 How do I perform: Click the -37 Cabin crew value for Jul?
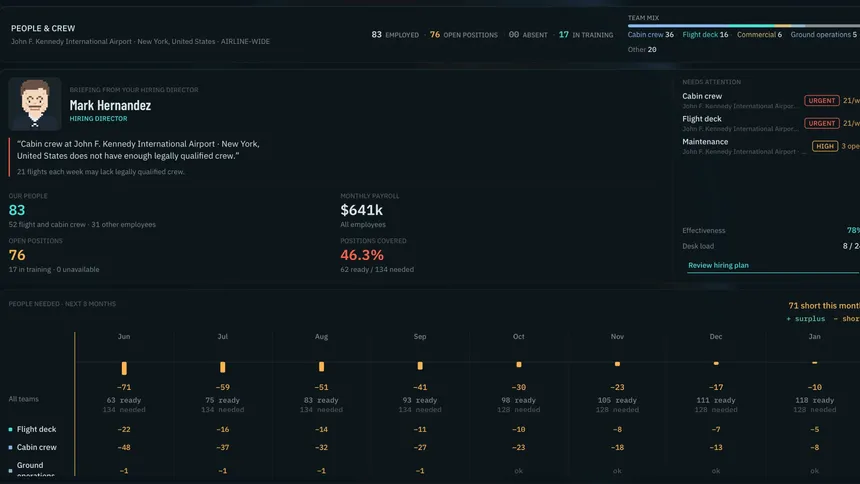pyautogui.click(x=223, y=447)
